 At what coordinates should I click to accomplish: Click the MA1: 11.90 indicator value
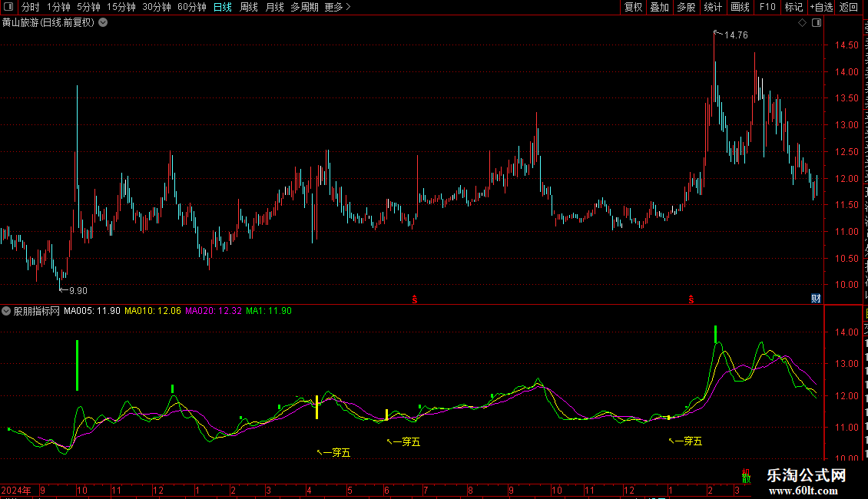pyautogui.click(x=269, y=311)
